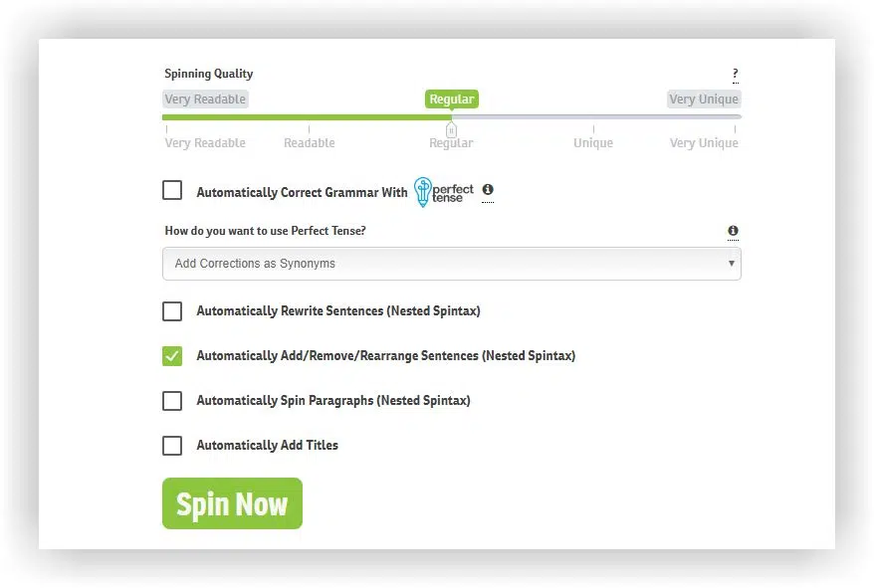Image resolution: width=874 pixels, height=588 pixels.
Task: Choose the Unique quality tick label
Action: coord(593,143)
